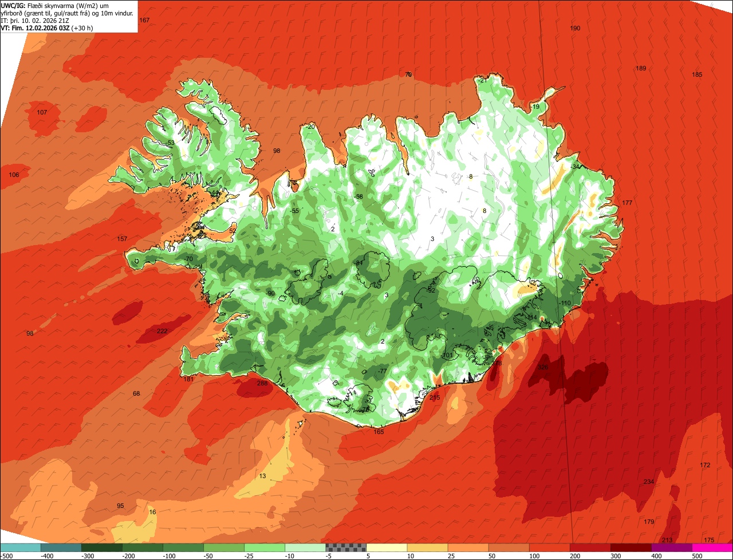This screenshot has width=733, height=560.
Task: Select the green swatch between -100 and -50
Action: 183,547
